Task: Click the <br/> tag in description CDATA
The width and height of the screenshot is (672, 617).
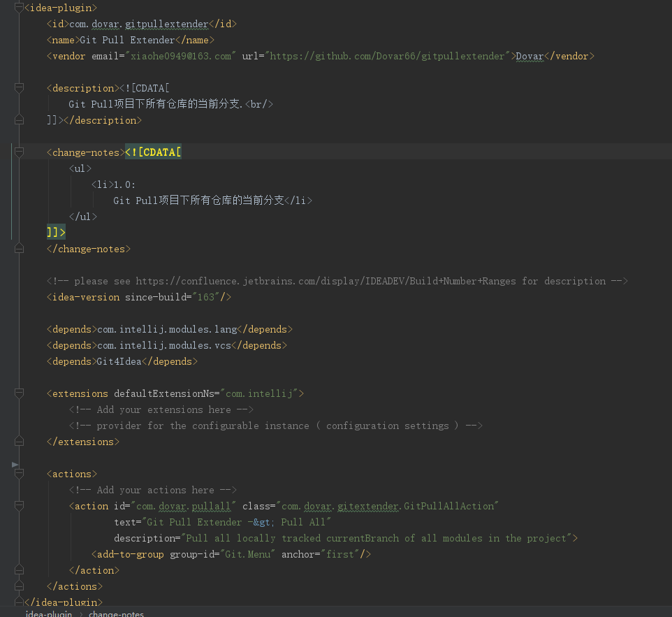Action: click(x=259, y=104)
